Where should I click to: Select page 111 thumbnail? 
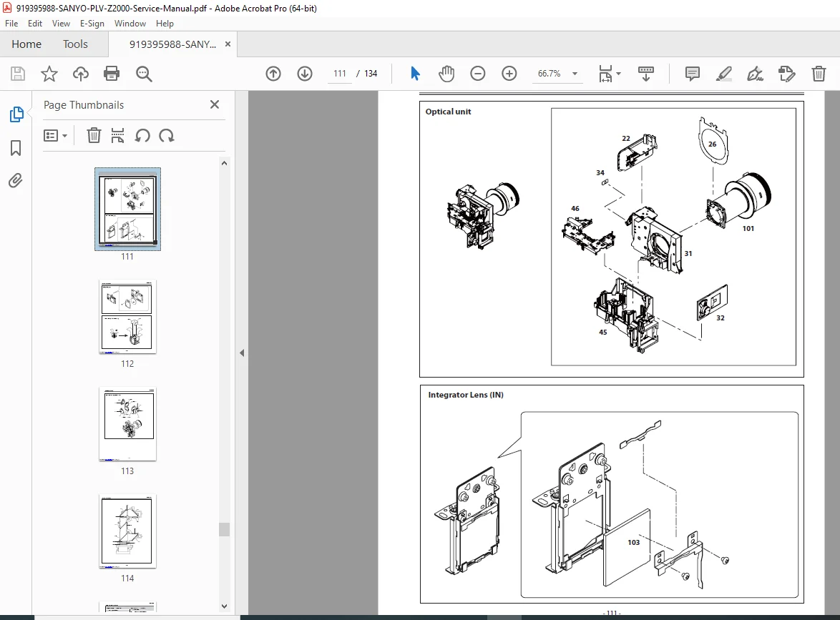(x=127, y=209)
